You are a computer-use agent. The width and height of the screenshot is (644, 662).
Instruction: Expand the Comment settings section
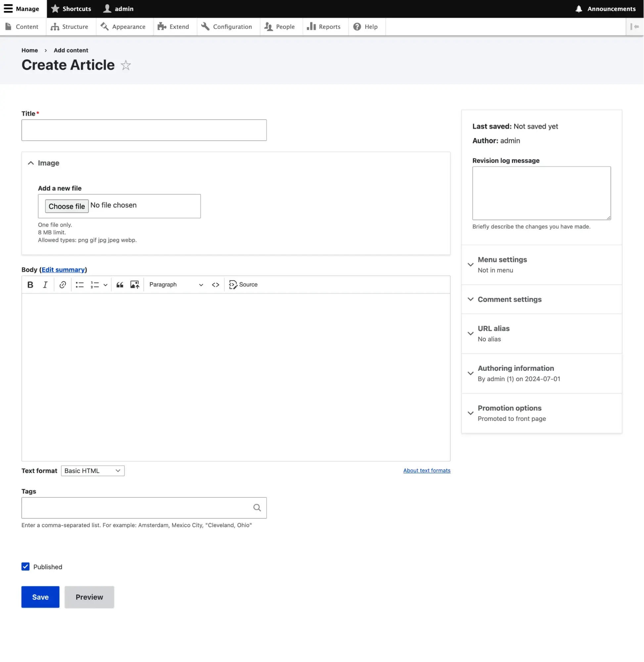click(x=509, y=299)
